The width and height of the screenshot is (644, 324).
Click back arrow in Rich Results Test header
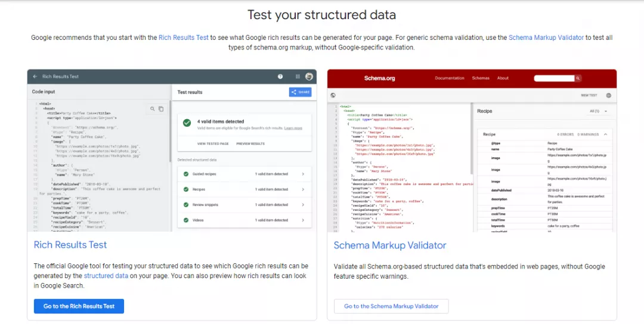pyautogui.click(x=35, y=77)
